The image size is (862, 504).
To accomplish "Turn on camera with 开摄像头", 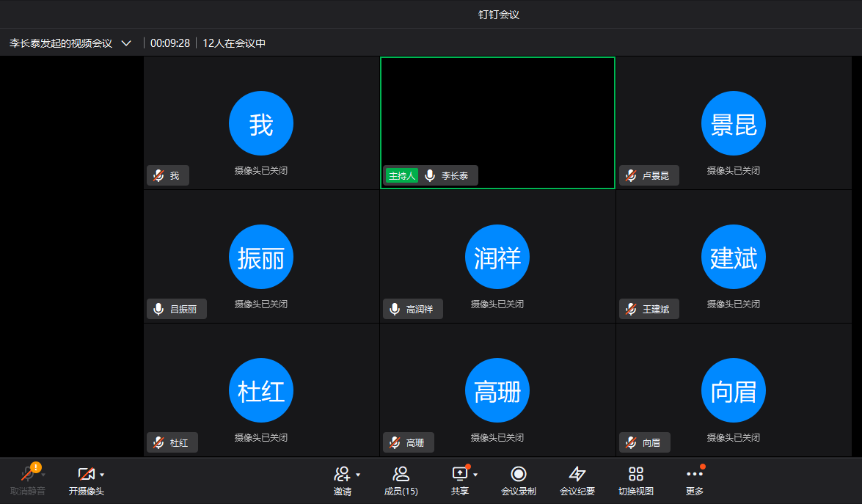I will [86, 475].
